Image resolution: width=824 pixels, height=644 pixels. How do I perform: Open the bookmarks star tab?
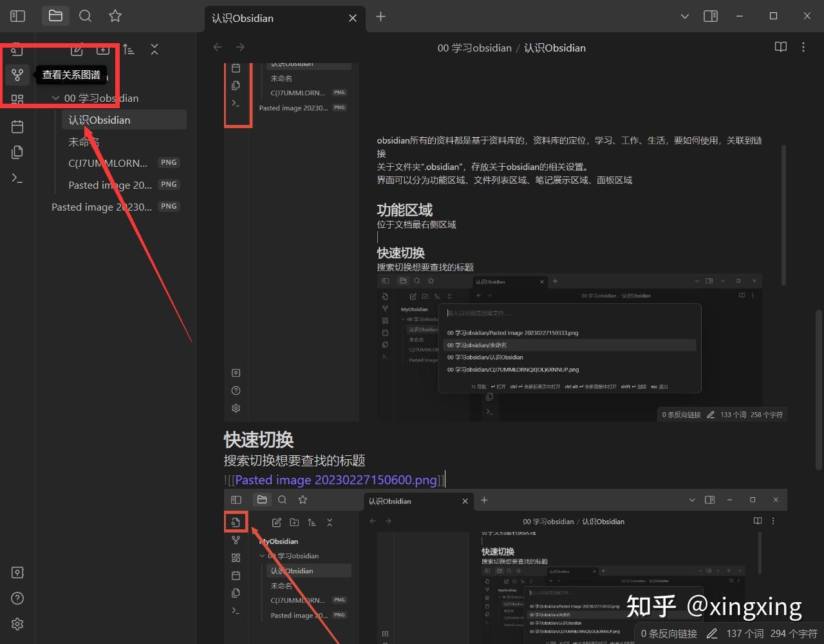coord(115,16)
